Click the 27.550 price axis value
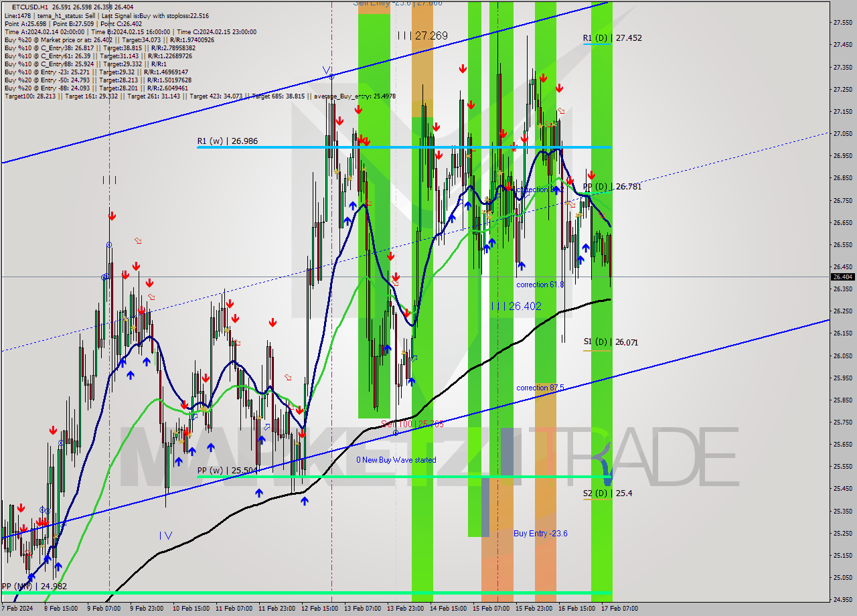The width and height of the screenshot is (857, 616). click(x=842, y=23)
